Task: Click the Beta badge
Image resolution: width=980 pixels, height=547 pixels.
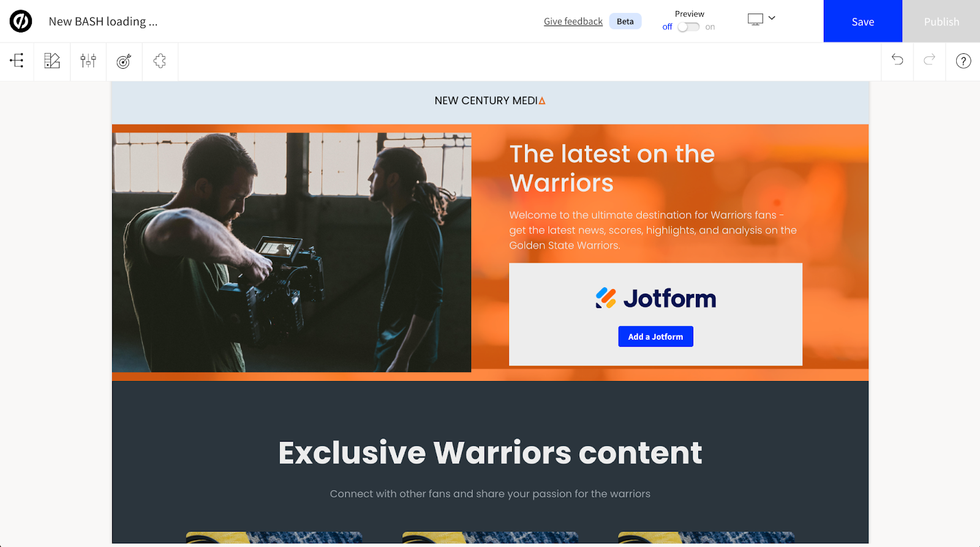Action: [x=625, y=21]
